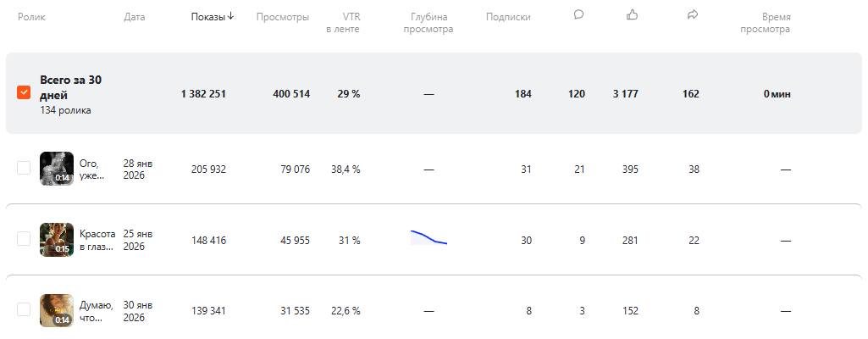Image resolution: width=868 pixels, height=339 pixels.
Task: Open the 'Красота в глаз...' video title link
Action: (97, 240)
